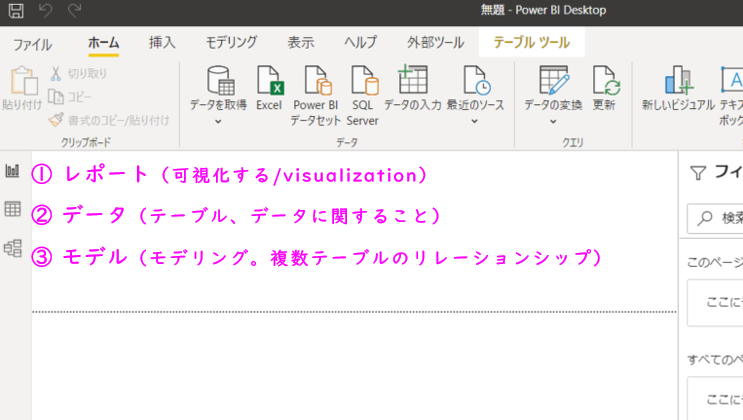The image size is (743, 420).
Task: Open the ヘルプ (Help) ribbon tab
Action: click(x=361, y=43)
